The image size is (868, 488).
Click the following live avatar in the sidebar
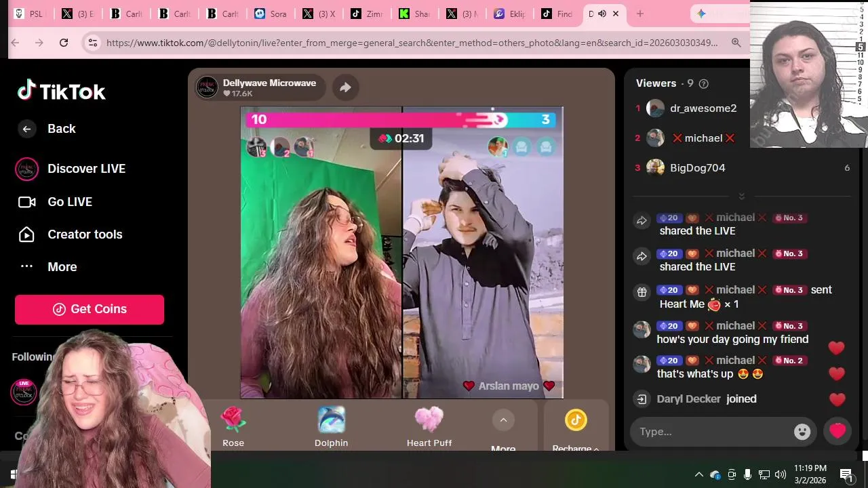pos(24,392)
